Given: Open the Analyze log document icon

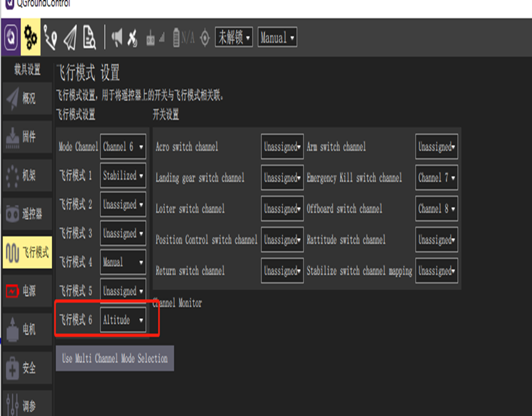Looking at the screenshot, I should tap(90, 38).
